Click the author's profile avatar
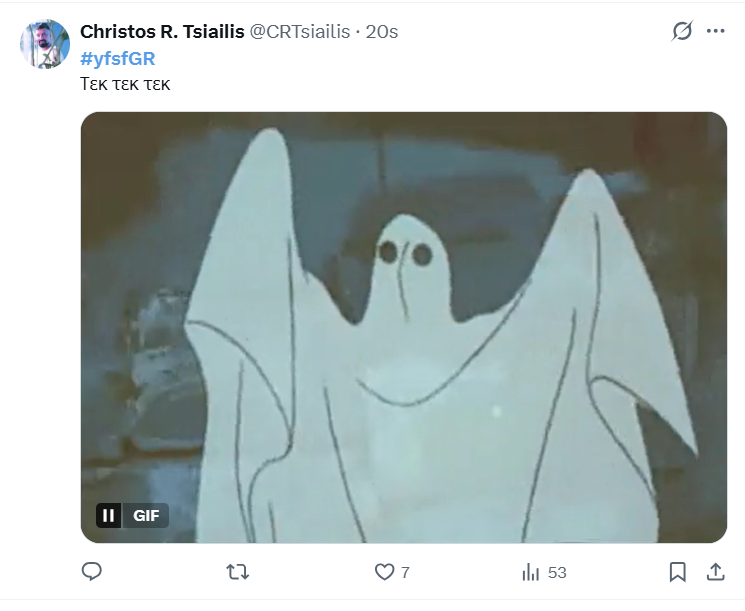Viewport: 745px width, 611px height. 45,44
